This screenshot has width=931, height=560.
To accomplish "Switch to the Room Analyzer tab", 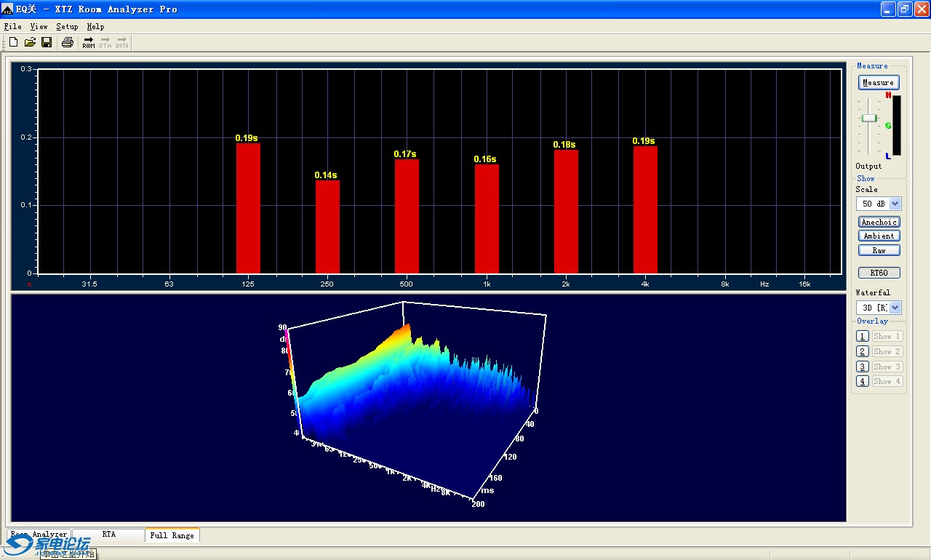I will coord(39,535).
